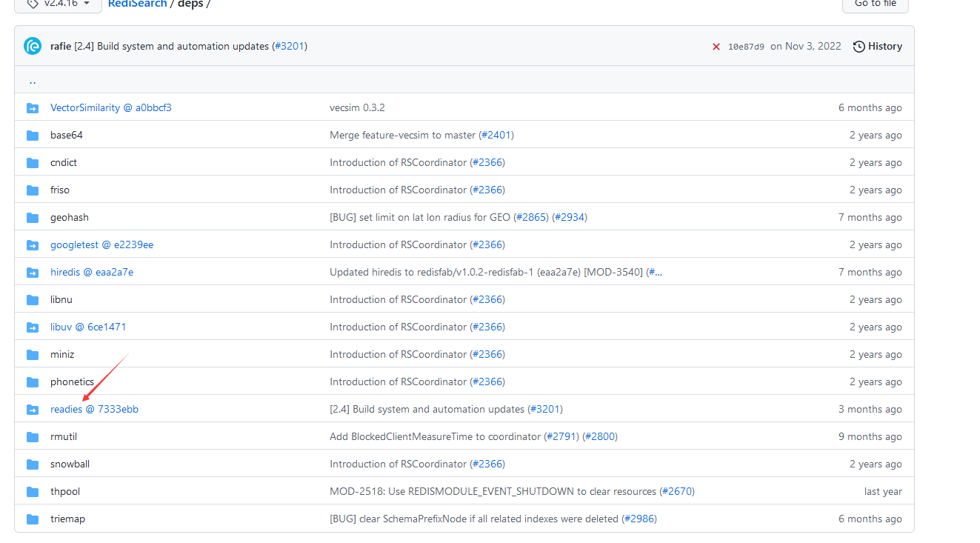Click the phonetics folder icon
The image size is (980, 543).
(x=33, y=382)
